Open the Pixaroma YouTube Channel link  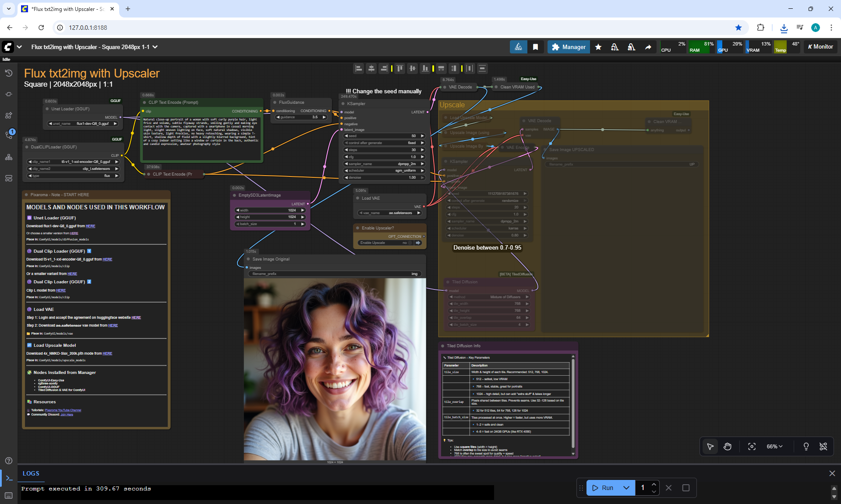coord(63,410)
